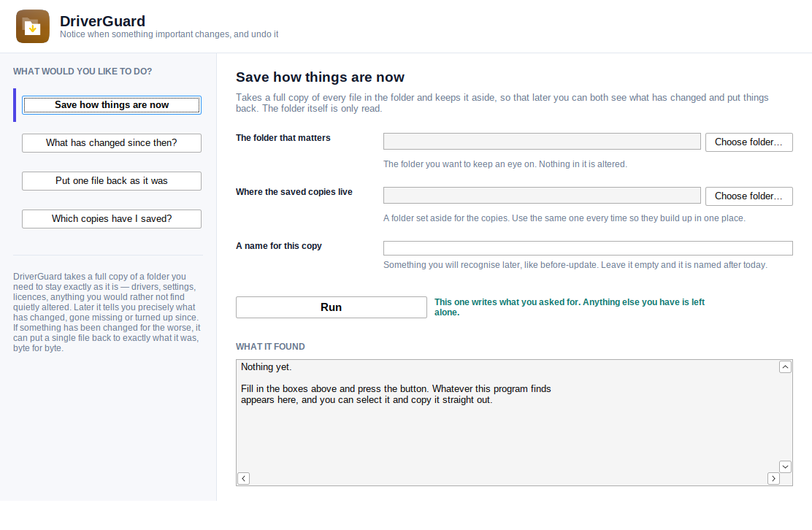The width and height of the screenshot is (812, 530).
Task: Switch to 'Put one file back as it was'
Action: pyautogui.click(x=111, y=180)
